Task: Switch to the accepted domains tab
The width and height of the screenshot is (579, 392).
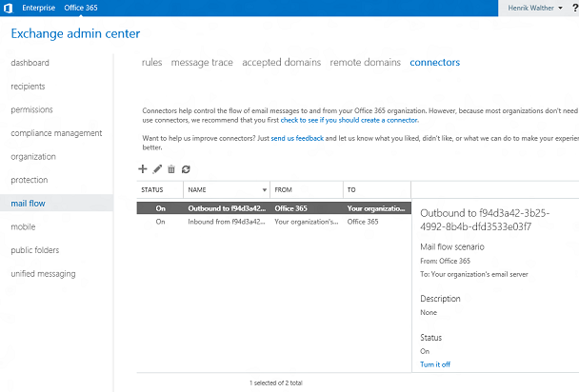Action: [x=281, y=63]
